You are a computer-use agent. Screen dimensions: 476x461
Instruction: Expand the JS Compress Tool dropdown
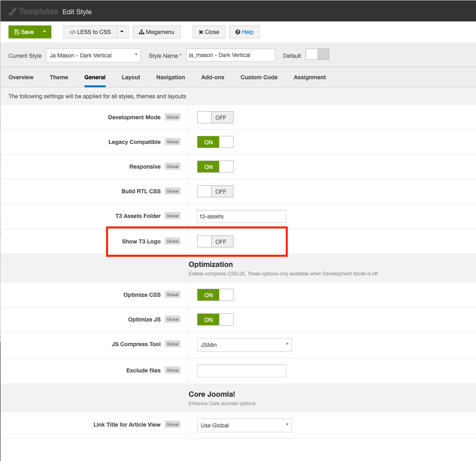click(244, 345)
